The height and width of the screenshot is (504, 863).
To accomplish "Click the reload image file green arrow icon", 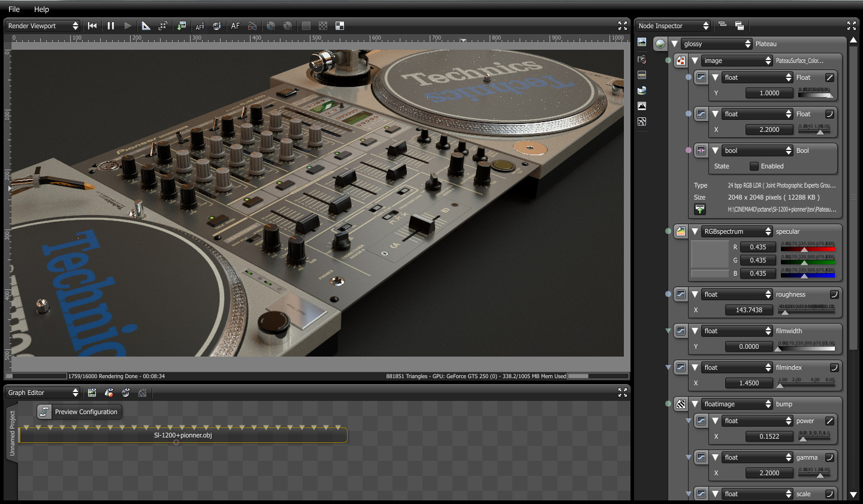I will click(700, 209).
